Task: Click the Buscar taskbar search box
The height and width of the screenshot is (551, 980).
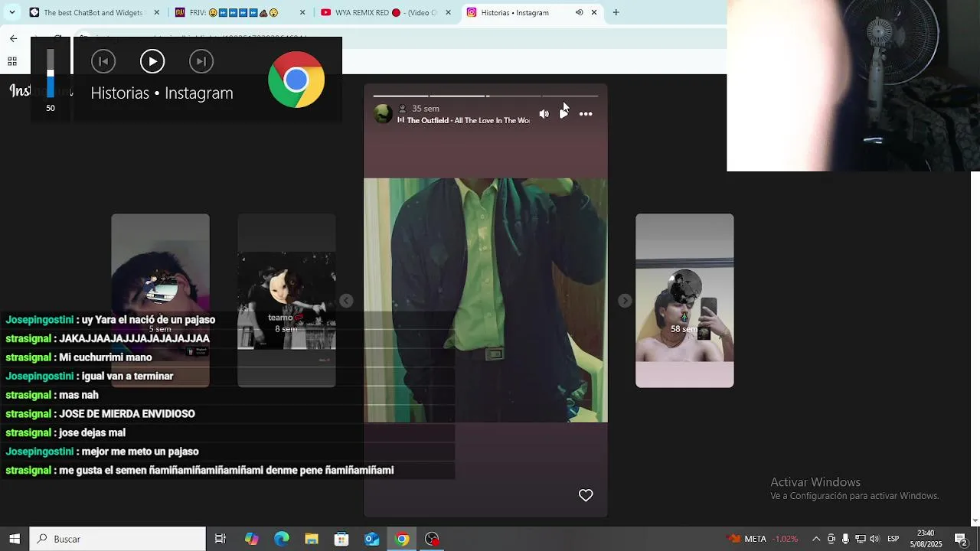Action: 118,539
